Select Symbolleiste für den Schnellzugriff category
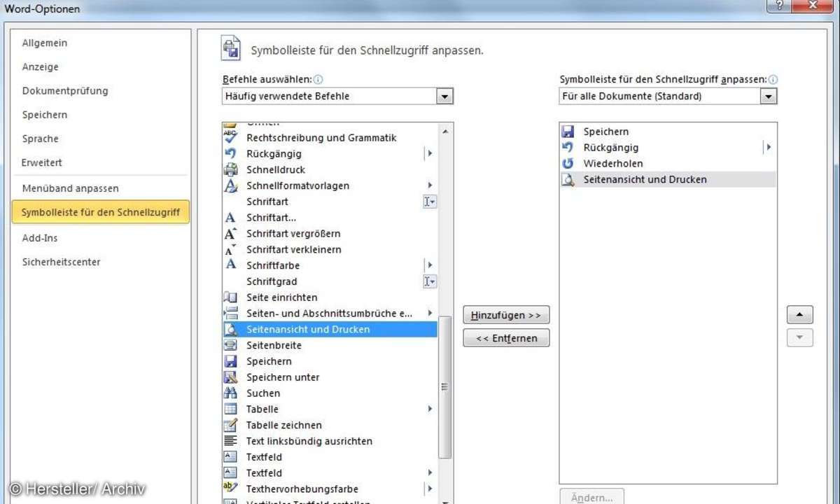This screenshot has height=504, width=840. [x=101, y=212]
